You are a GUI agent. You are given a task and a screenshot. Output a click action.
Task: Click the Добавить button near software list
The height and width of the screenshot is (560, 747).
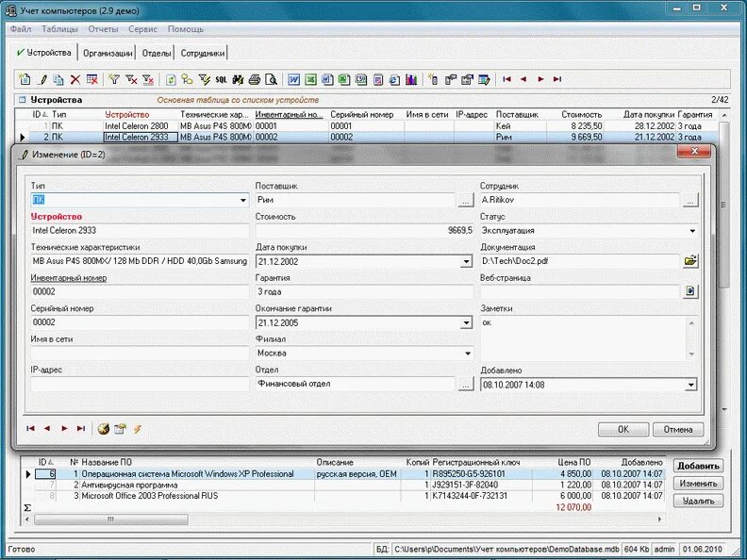pyautogui.click(x=698, y=466)
